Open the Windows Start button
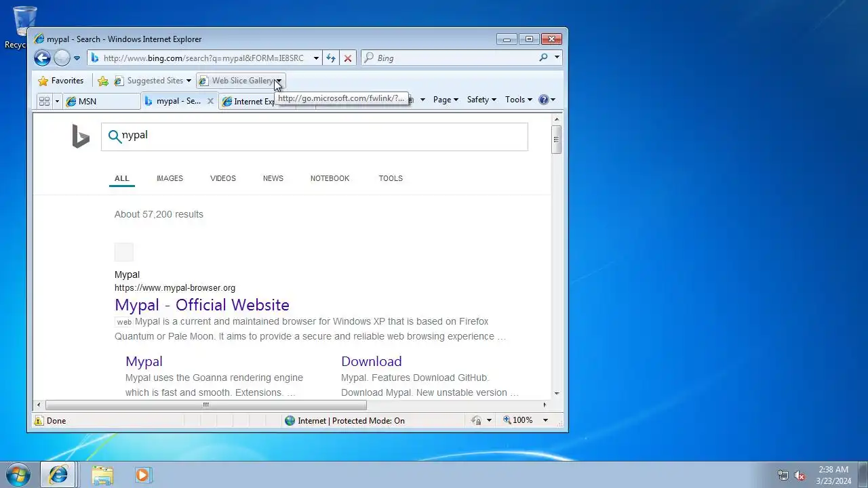 (x=18, y=475)
